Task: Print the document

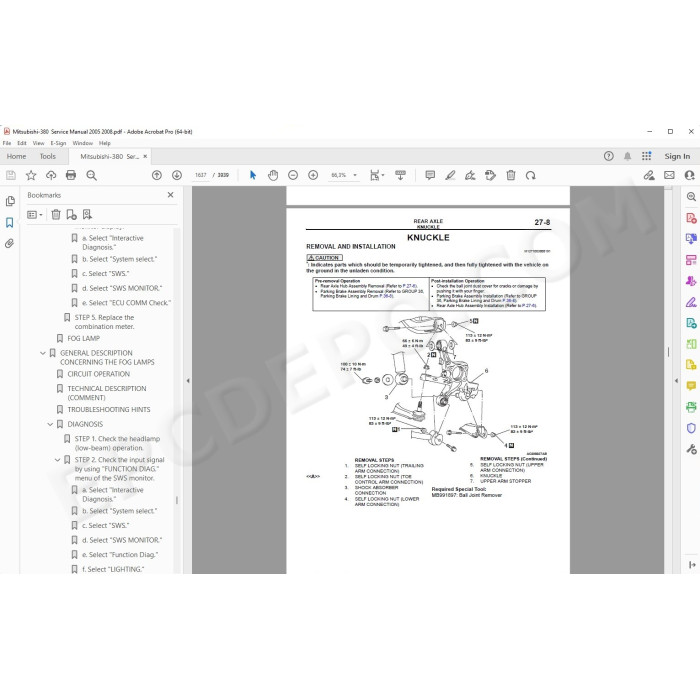Action: [71, 175]
